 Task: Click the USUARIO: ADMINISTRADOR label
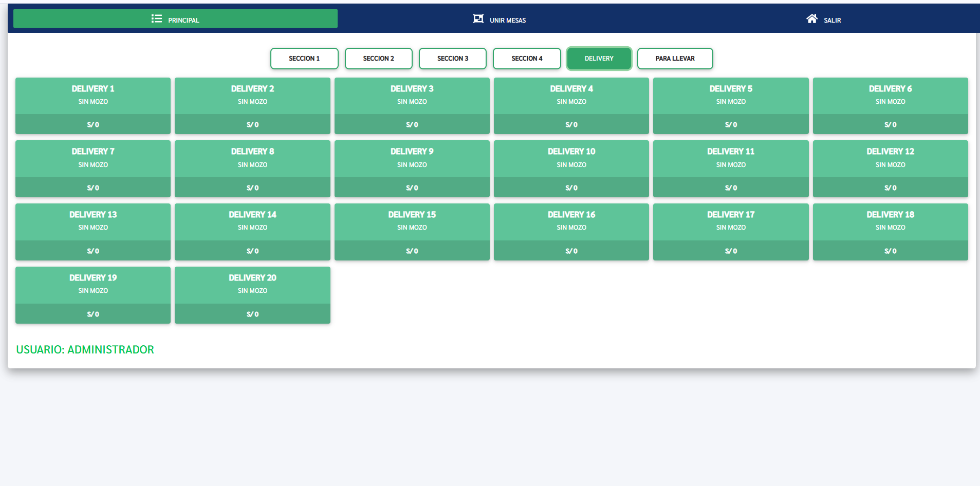point(85,350)
